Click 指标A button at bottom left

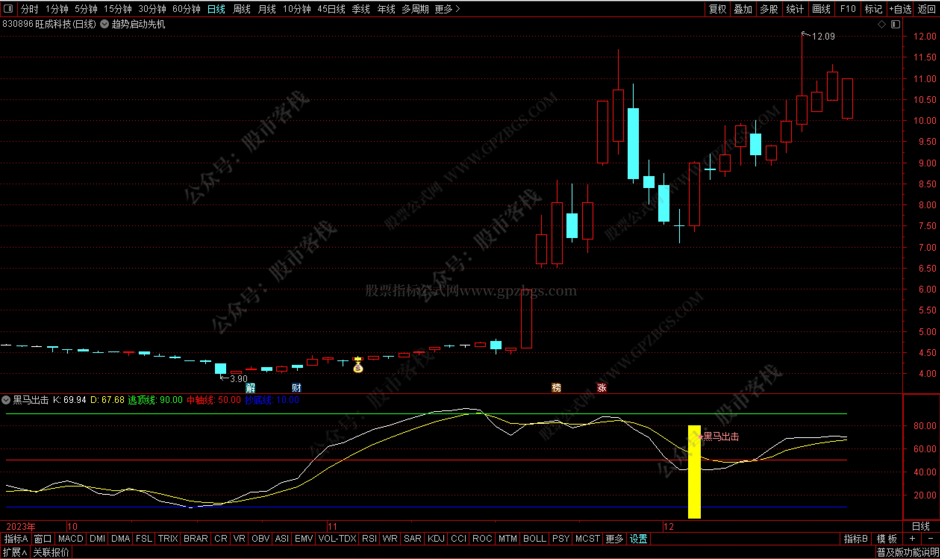tap(16, 538)
